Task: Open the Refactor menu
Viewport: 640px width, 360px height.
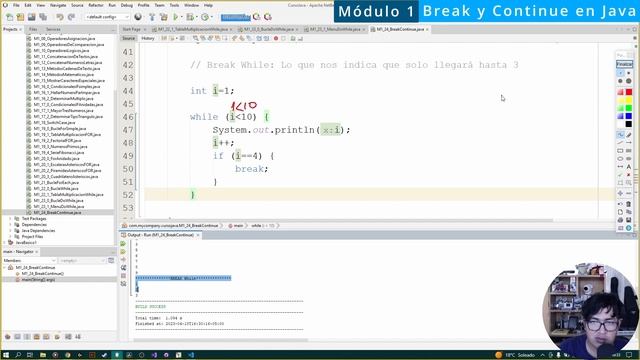Action: [x=96, y=5]
